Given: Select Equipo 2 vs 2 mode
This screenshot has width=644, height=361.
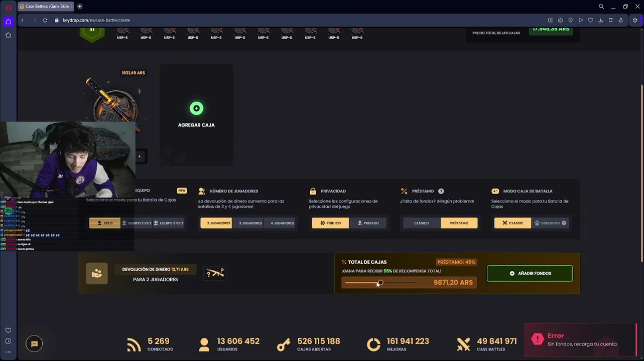Looking at the screenshot, I should tap(137, 223).
